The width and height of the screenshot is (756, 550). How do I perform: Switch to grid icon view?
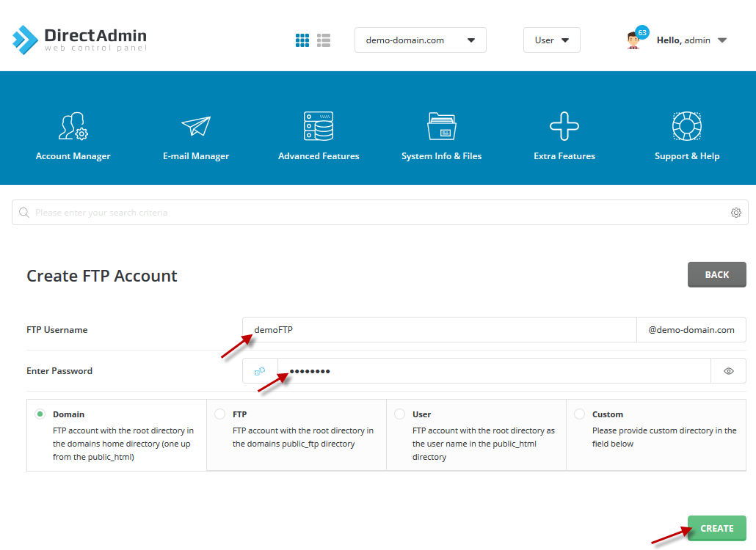click(302, 40)
